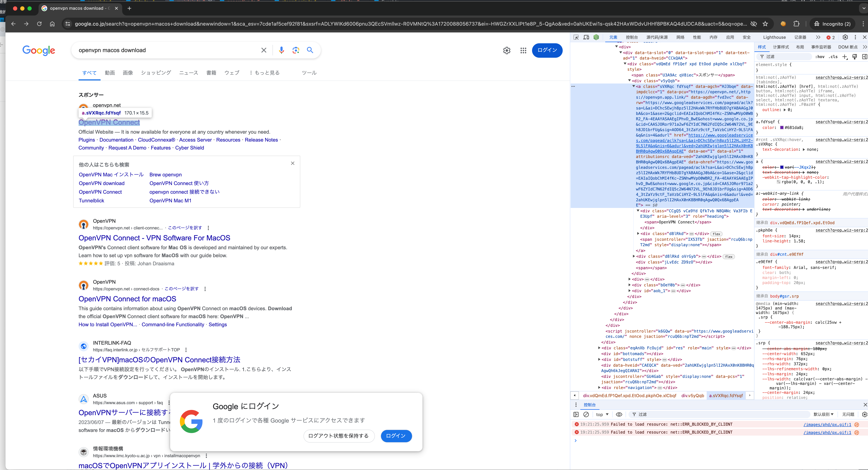
Task: Open first /images/phd/px.gif:1 error link
Action: 827,425
